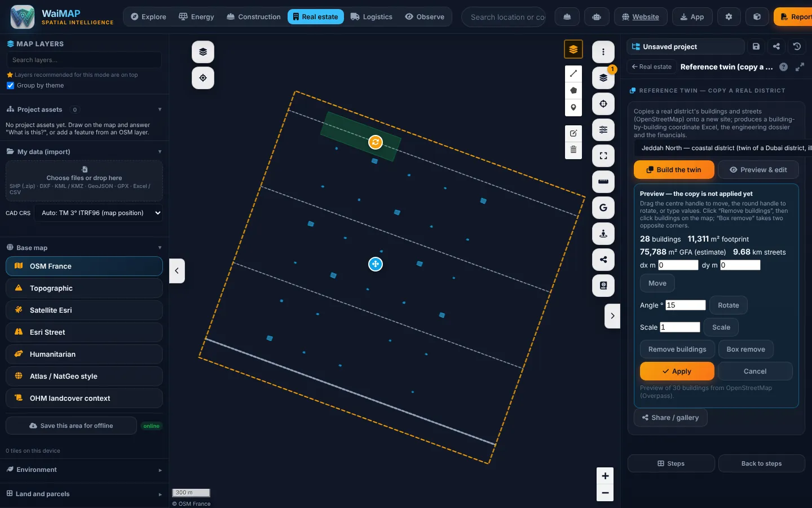
Task: Select the draw line tool
Action: [x=573, y=73]
